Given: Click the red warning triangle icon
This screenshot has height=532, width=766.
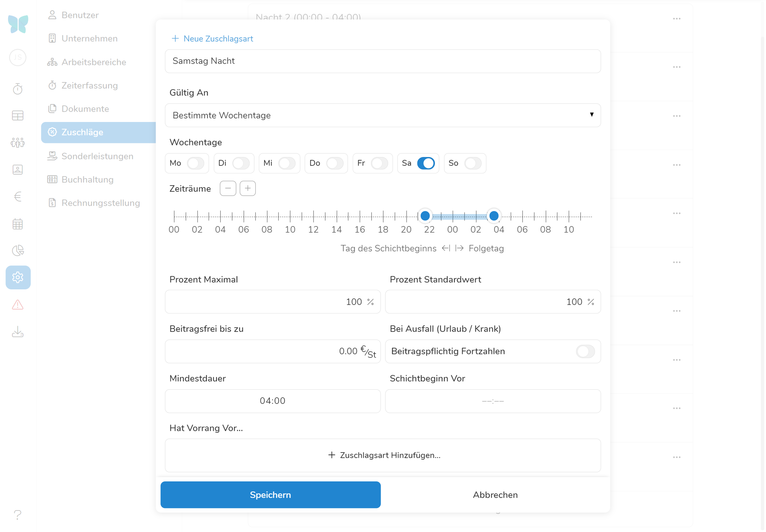Looking at the screenshot, I should [18, 305].
